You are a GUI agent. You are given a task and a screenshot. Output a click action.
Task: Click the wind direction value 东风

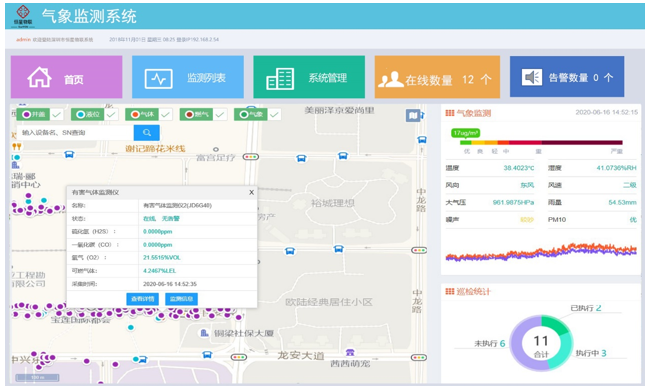[527, 185]
